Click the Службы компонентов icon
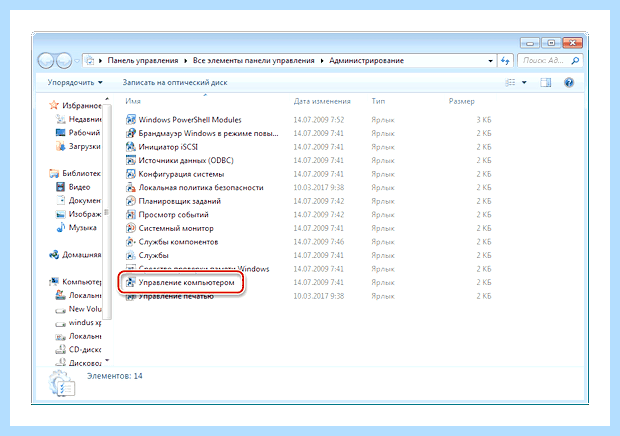The width and height of the screenshot is (620, 436). click(x=130, y=242)
